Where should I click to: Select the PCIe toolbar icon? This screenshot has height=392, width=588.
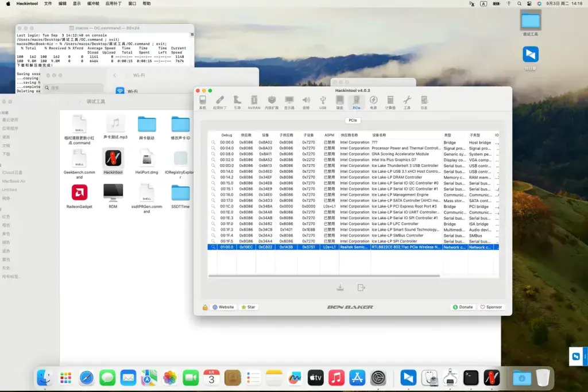(356, 102)
